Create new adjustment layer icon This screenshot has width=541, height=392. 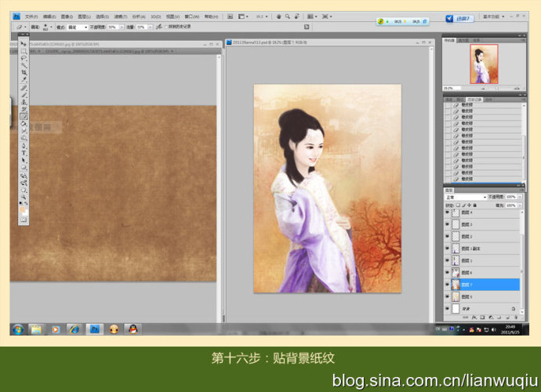coord(491,317)
